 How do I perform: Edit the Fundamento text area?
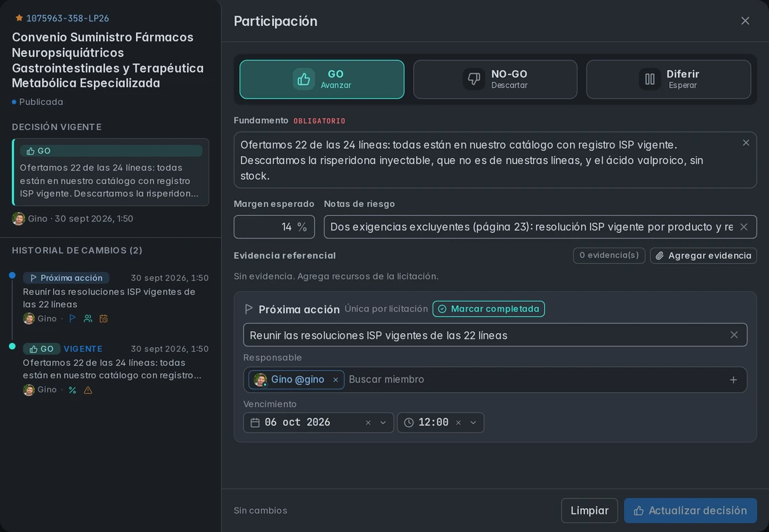coord(495,160)
